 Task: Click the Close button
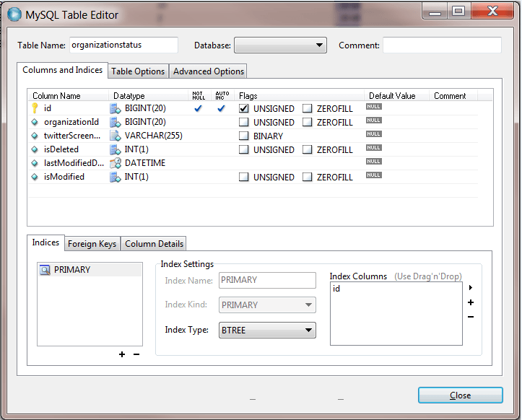click(x=461, y=395)
